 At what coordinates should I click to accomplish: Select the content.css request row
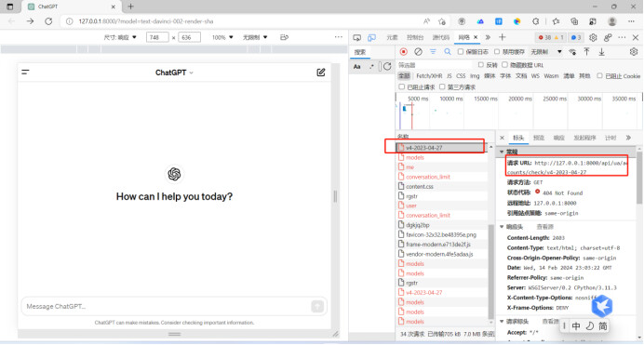442,186
